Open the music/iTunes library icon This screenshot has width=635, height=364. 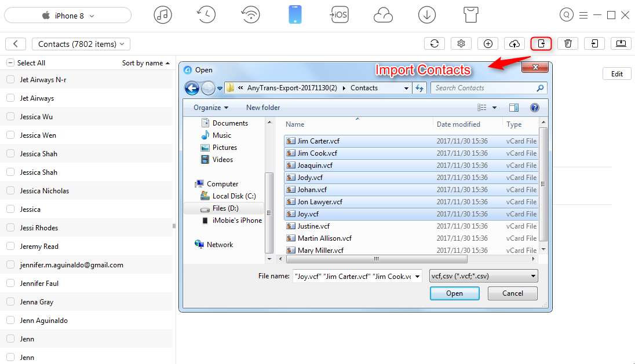point(163,16)
